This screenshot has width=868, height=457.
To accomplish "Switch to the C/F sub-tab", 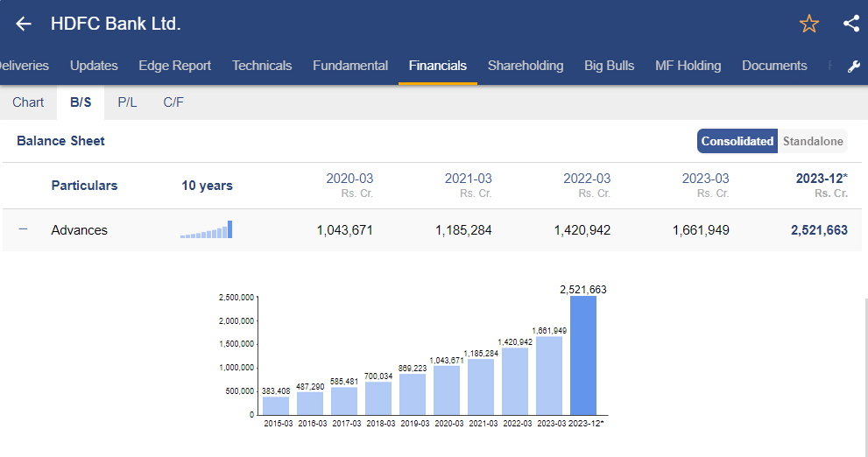I will tap(173, 102).
